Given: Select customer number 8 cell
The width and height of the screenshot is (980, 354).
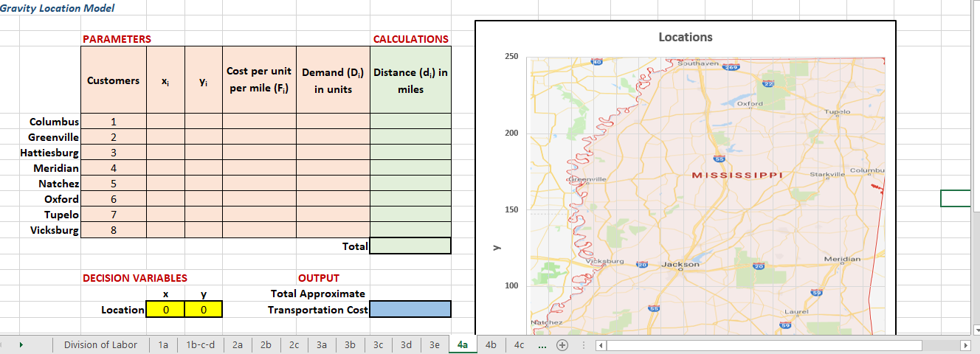Looking at the screenshot, I should [x=114, y=230].
